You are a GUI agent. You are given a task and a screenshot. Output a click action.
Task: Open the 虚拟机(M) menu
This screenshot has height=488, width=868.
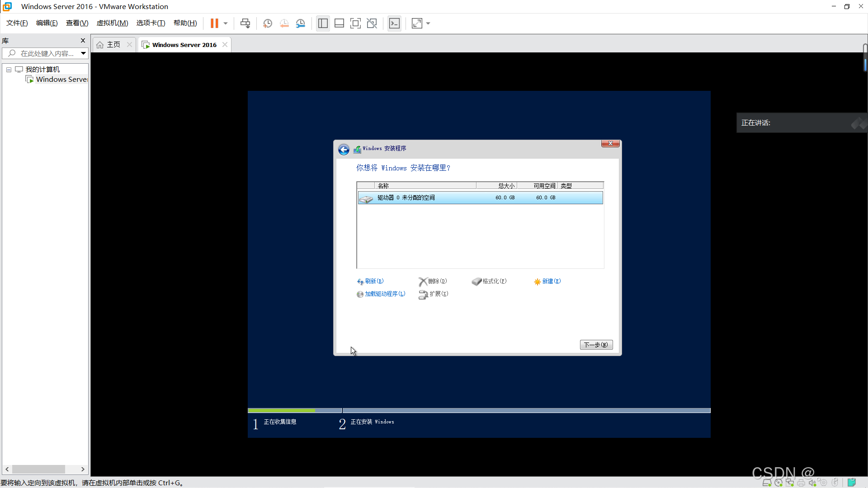tap(112, 23)
